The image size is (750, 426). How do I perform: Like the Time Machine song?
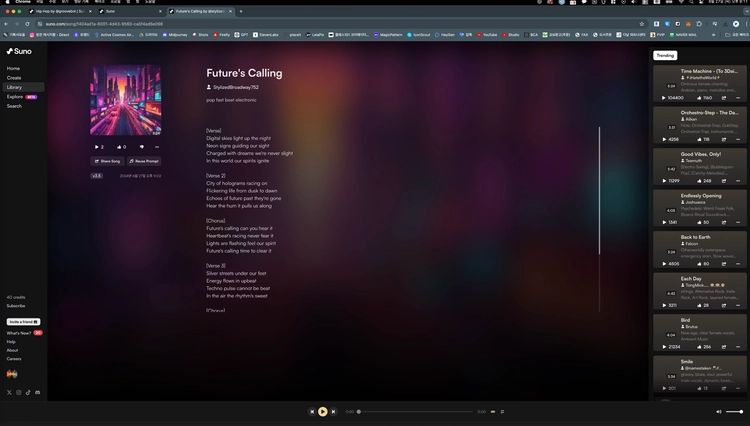[x=699, y=98]
